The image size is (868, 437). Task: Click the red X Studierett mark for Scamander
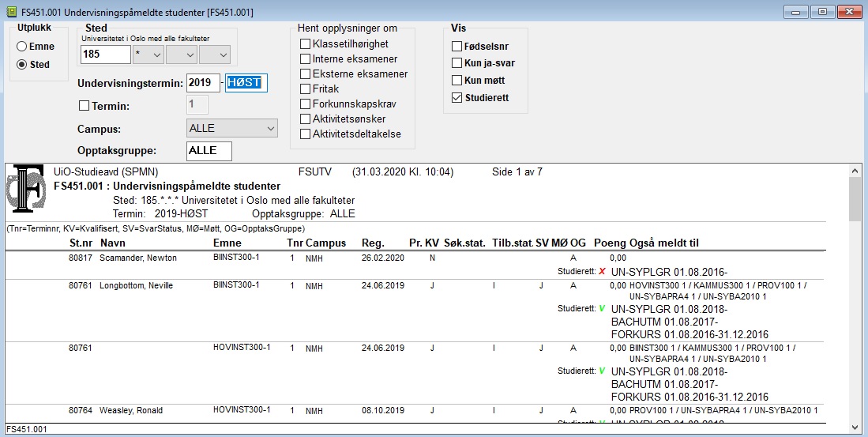pos(603,271)
